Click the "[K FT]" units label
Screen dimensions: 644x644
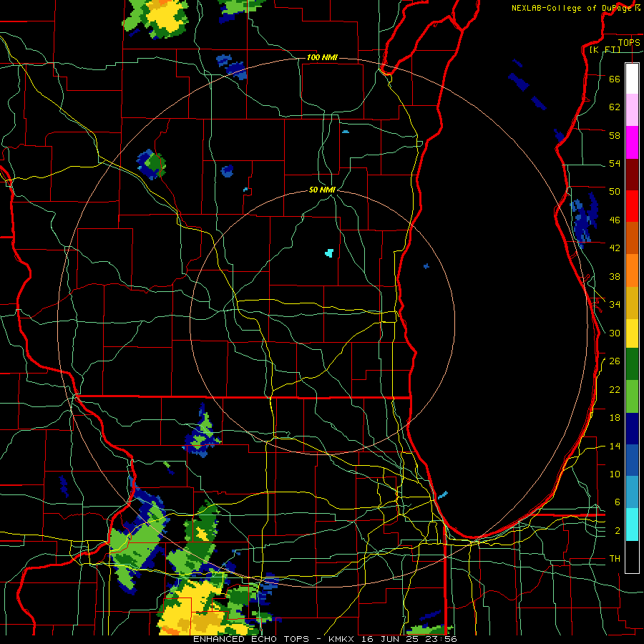coord(605,49)
